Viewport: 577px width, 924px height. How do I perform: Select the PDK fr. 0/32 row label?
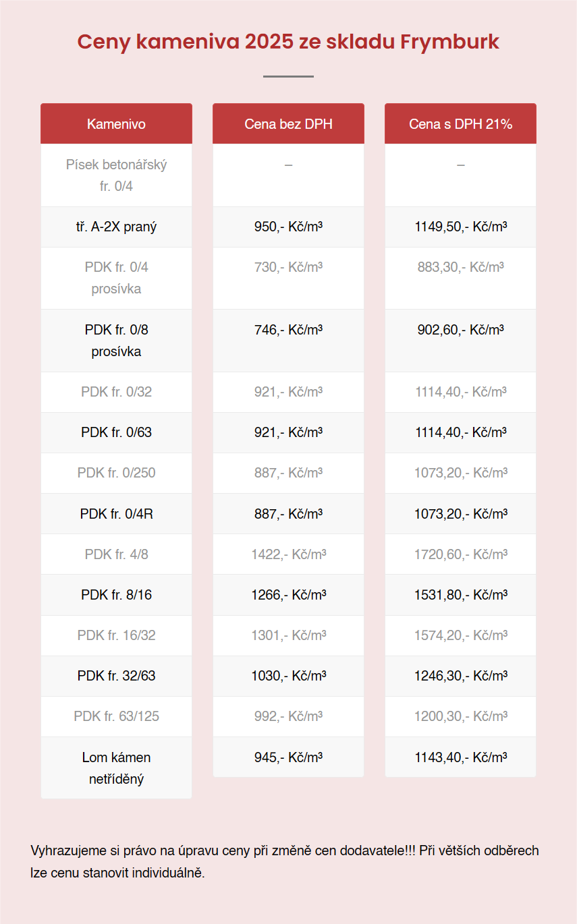click(116, 392)
